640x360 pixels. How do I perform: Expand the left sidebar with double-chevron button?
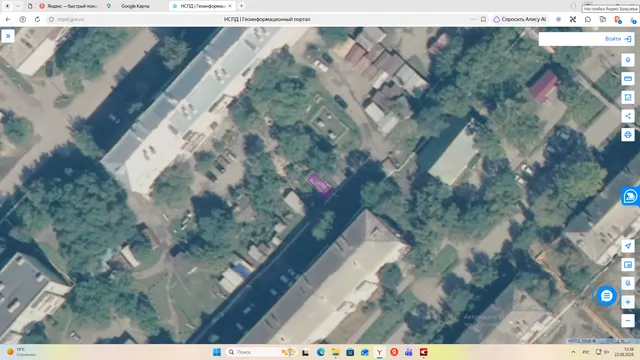coord(8,36)
